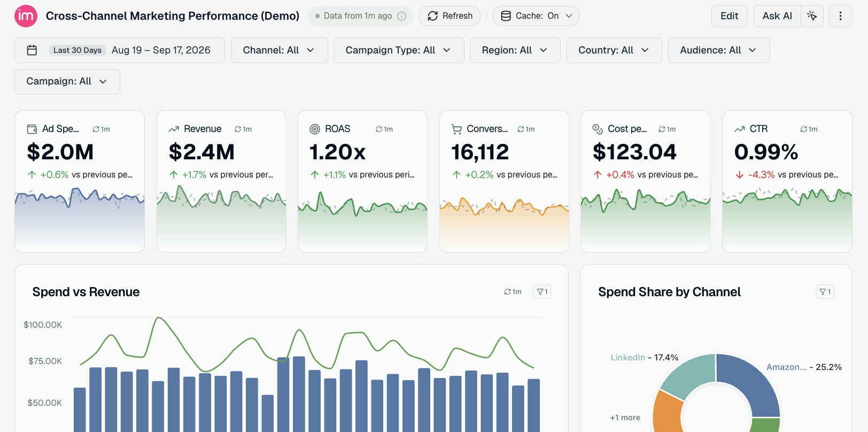The height and width of the screenshot is (432, 868).
Task: Click the Cost per card refresh indicator
Action: tap(666, 129)
